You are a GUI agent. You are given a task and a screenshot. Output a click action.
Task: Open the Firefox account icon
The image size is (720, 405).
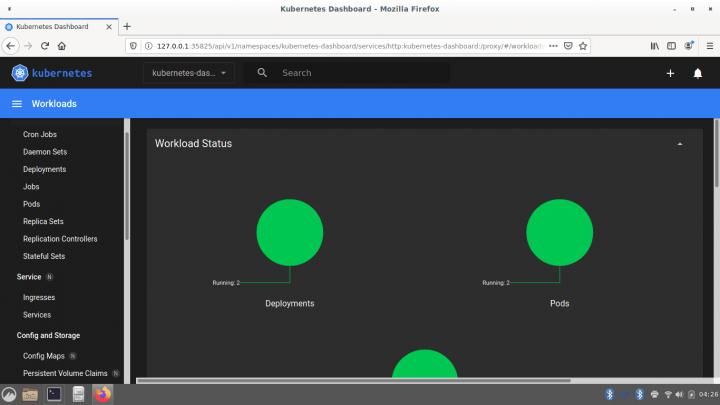pyautogui.click(x=689, y=45)
